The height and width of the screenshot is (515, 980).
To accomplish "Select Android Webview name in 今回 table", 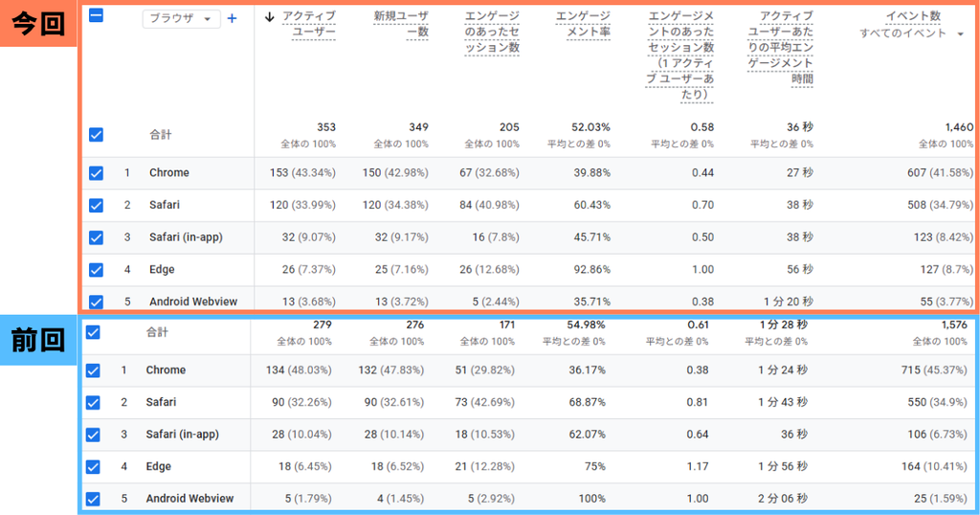I will (x=193, y=302).
